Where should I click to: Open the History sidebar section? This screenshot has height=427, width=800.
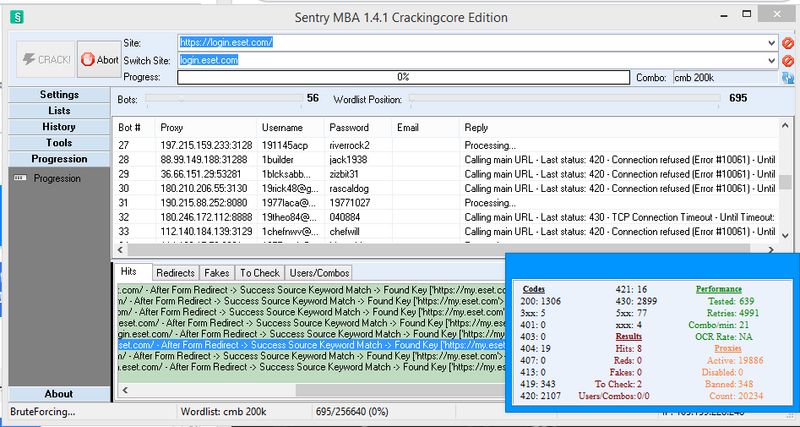click(59, 127)
